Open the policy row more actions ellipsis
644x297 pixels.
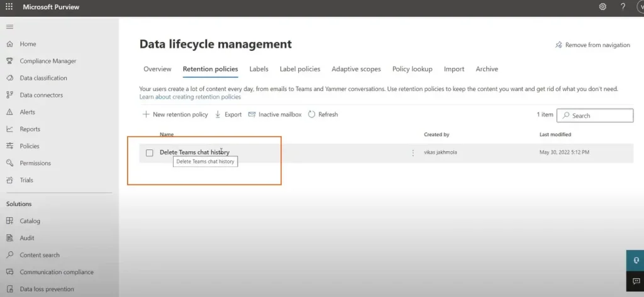click(x=413, y=153)
